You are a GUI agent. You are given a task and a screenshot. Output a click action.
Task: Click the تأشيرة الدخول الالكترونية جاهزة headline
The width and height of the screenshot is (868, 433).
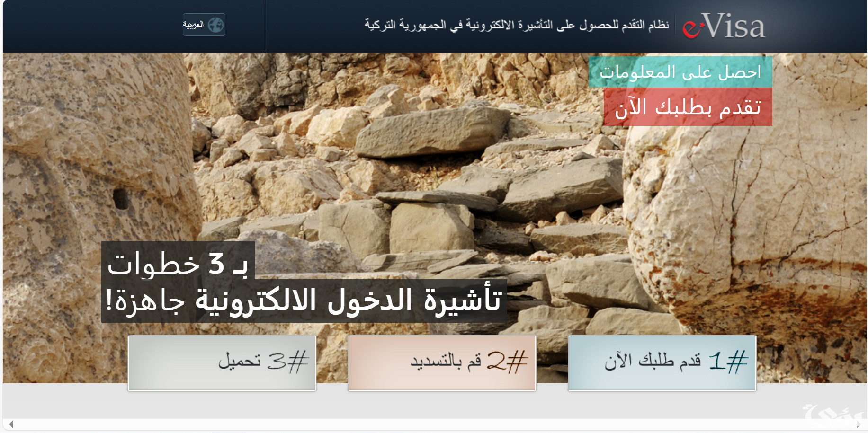(x=304, y=300)
